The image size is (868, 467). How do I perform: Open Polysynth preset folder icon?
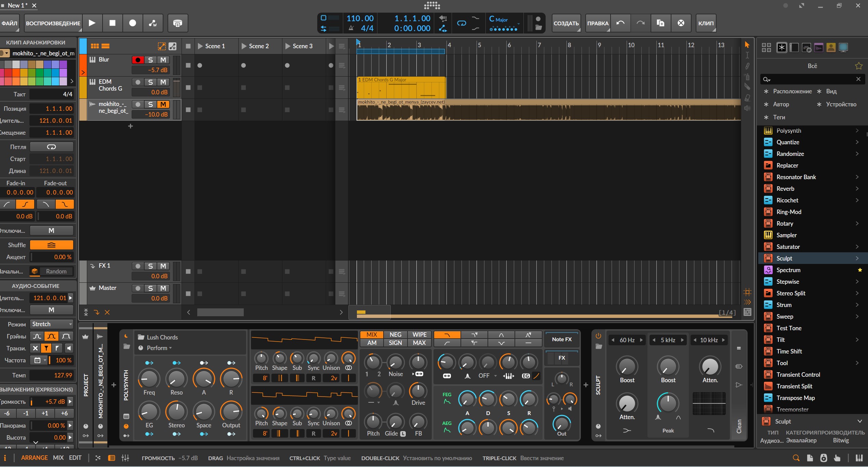pos(126,346)
